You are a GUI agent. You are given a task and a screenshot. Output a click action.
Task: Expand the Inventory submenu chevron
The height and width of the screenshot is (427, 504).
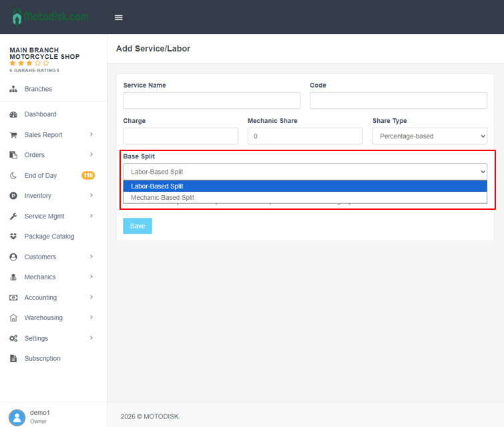pyautogui.click(x=91, y=195)
